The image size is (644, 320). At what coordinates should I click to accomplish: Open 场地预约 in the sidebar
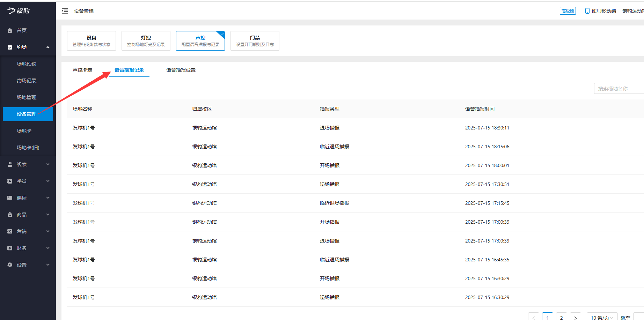pyautogui.click(x=27, y=64)
